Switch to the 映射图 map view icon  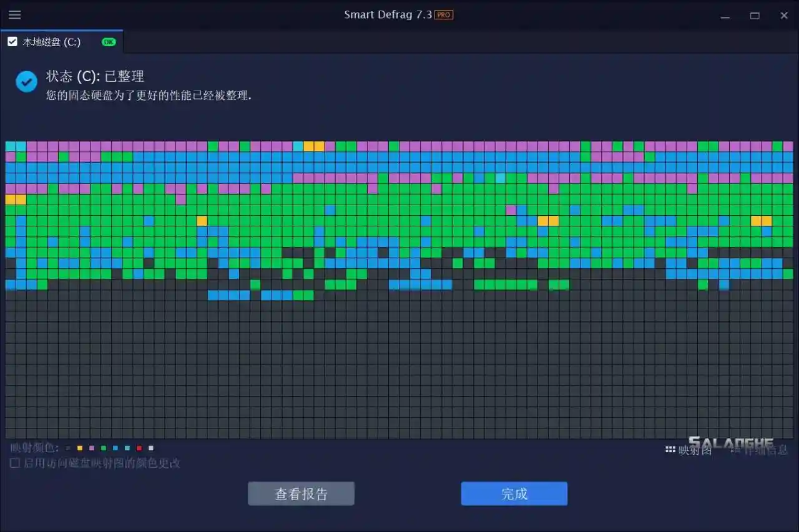click(x=694, y=450)
